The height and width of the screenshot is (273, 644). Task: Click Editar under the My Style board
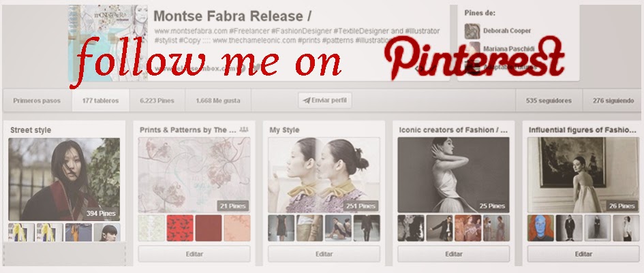324,254
